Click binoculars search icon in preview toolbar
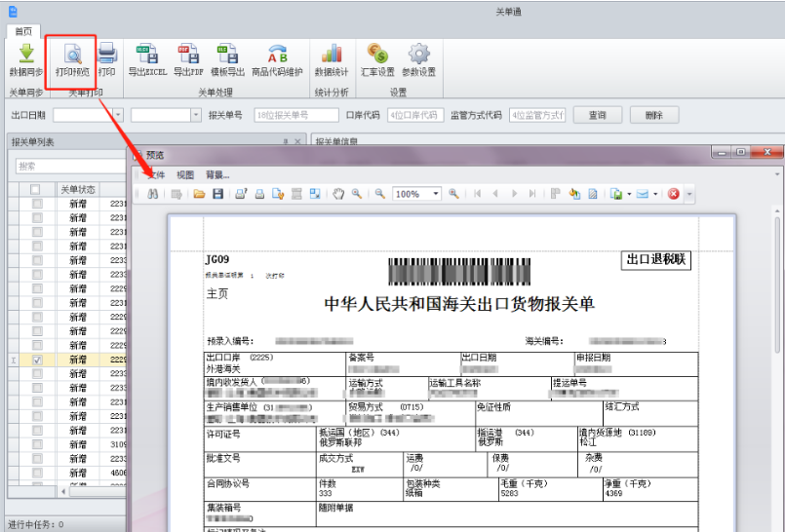This screenshot has width=785, height=532. (153, 194)
